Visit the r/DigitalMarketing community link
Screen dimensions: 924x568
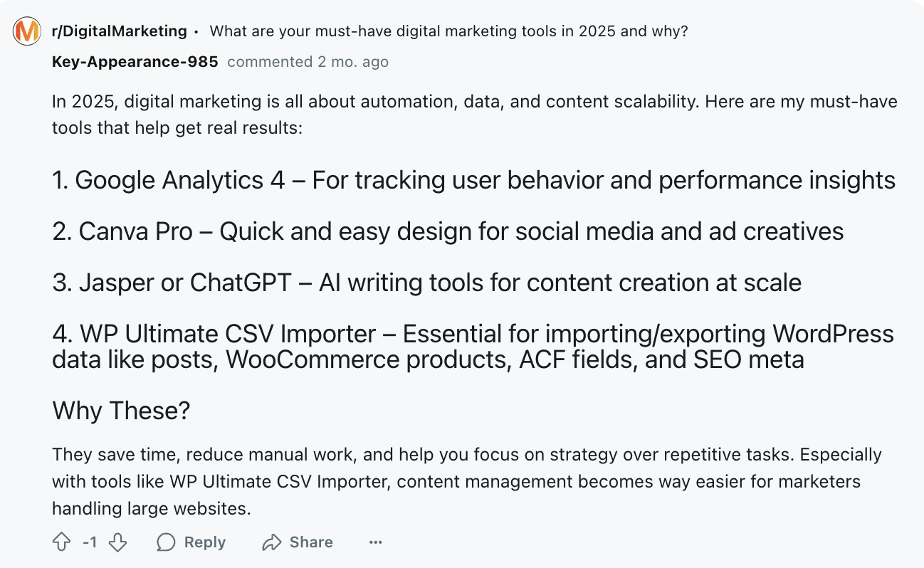[x=118, y=31]
